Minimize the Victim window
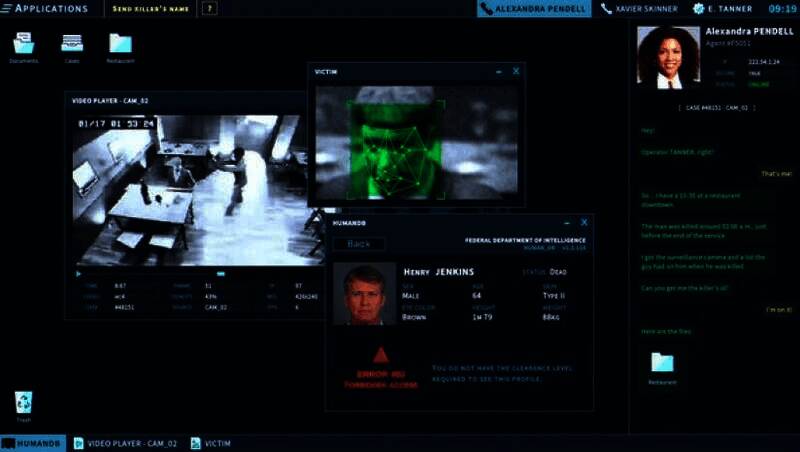The width and height of the screenshot is (800, 452). [x=498, y=72]
